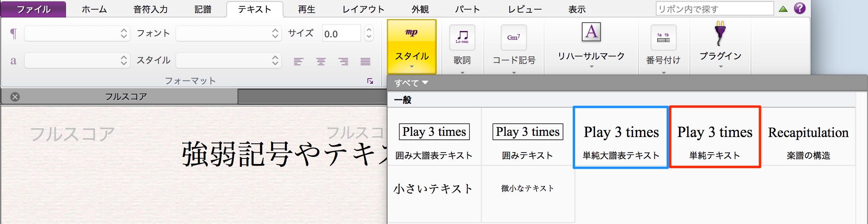Click the コード記号 chord symbol icon

click(x=514, y=37)
